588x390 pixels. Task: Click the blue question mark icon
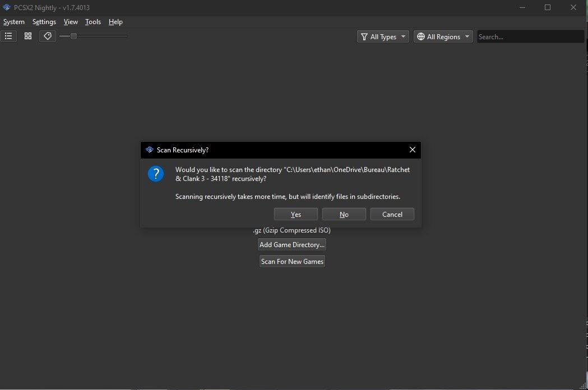156,174
